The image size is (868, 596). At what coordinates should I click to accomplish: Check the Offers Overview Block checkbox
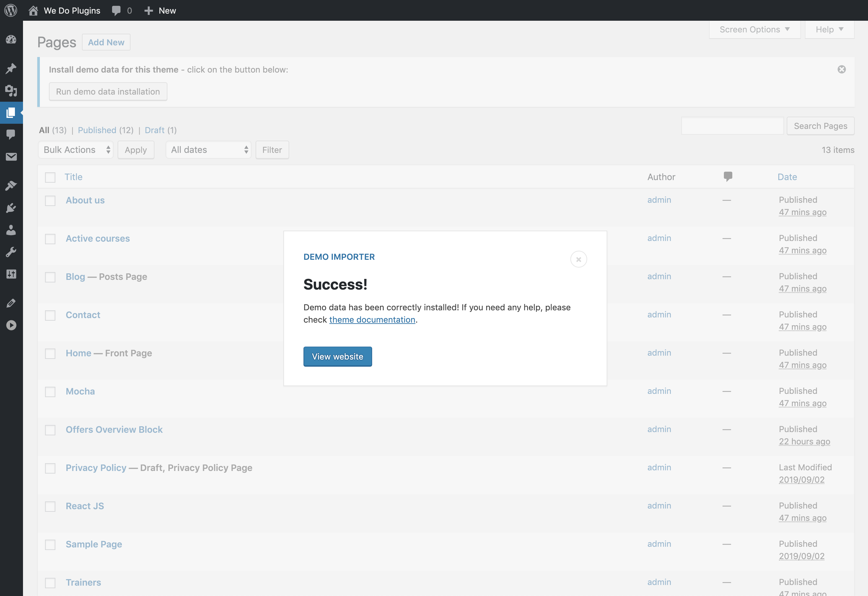[x=50, y=430]
